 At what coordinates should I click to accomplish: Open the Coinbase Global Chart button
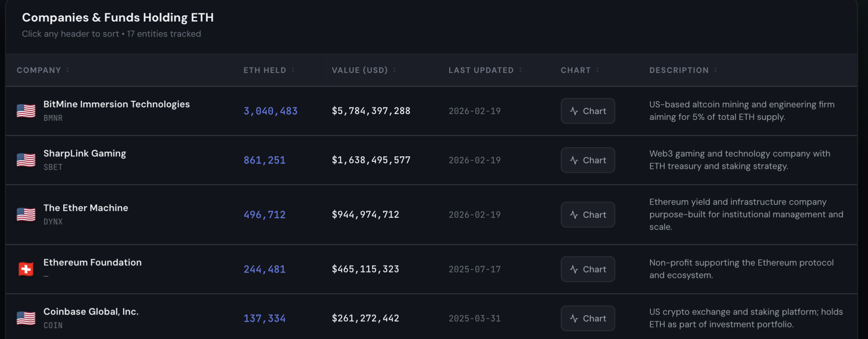tap(588, 318)
